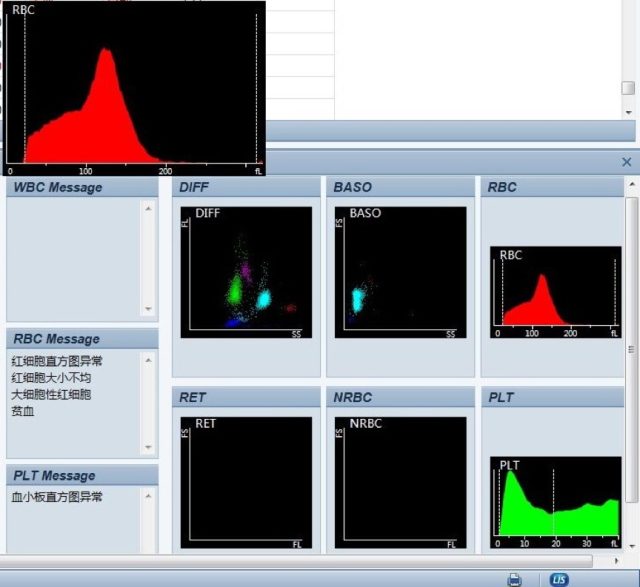Open the PLT histogram thumbnail
The width and height of the screenshot is (640, 587).
tap(556, 502)
